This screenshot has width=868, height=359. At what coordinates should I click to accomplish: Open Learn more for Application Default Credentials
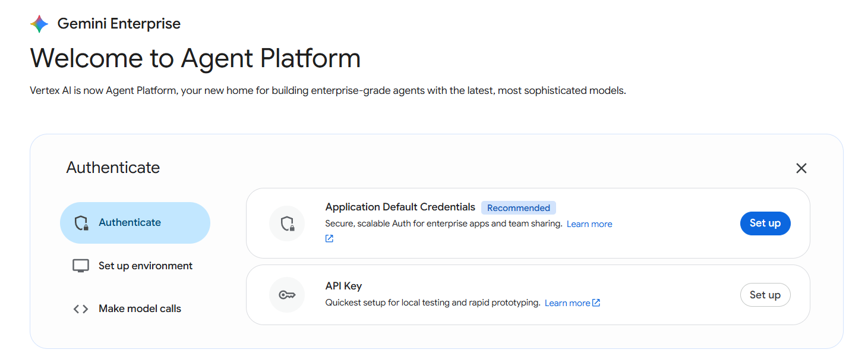[x=589, y=224]
